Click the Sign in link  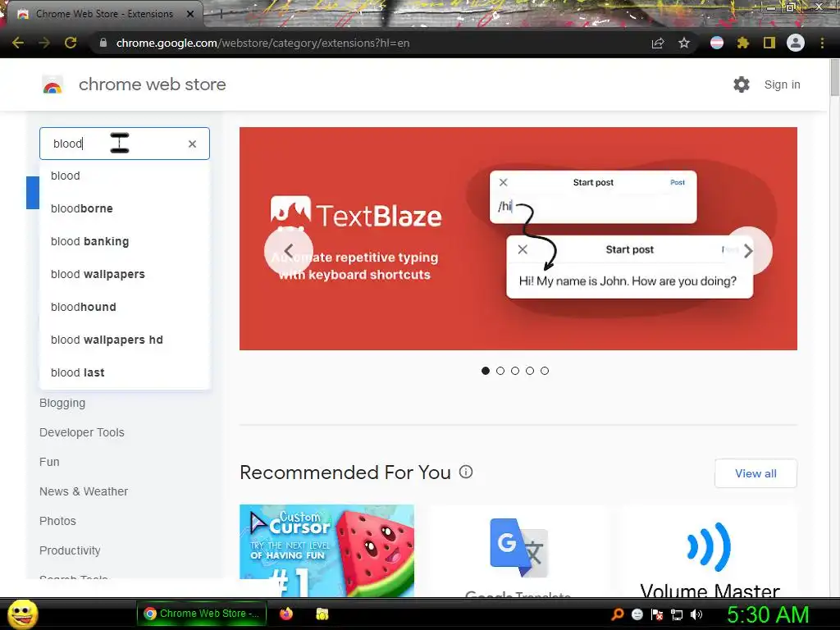coord(782,84)
